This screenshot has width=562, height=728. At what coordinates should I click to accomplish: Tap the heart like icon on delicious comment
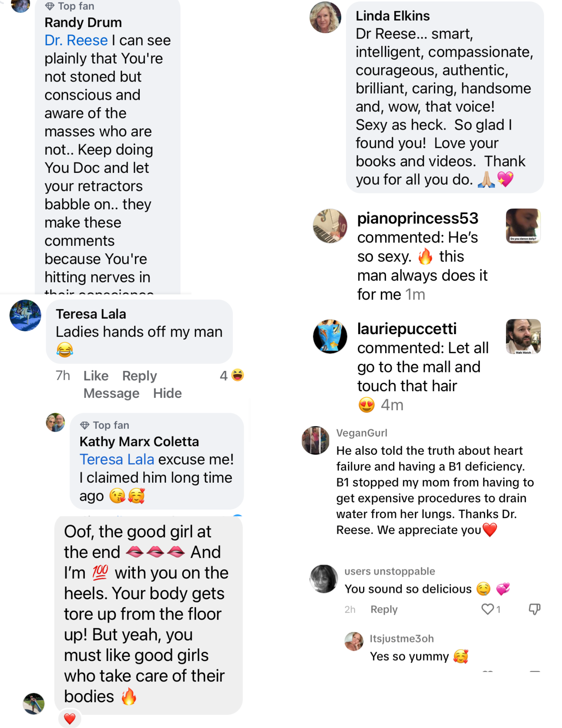coord(487,609)
